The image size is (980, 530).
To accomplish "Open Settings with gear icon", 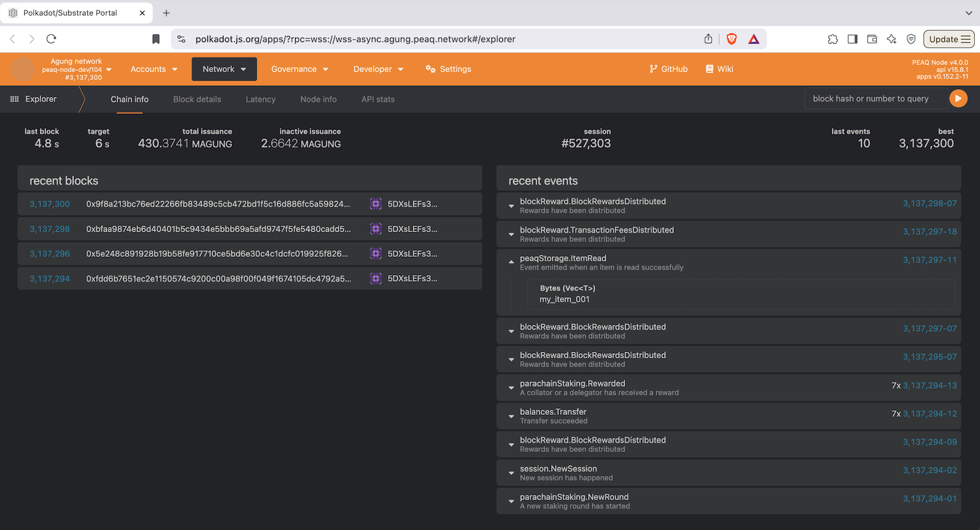I will (448, 69).
